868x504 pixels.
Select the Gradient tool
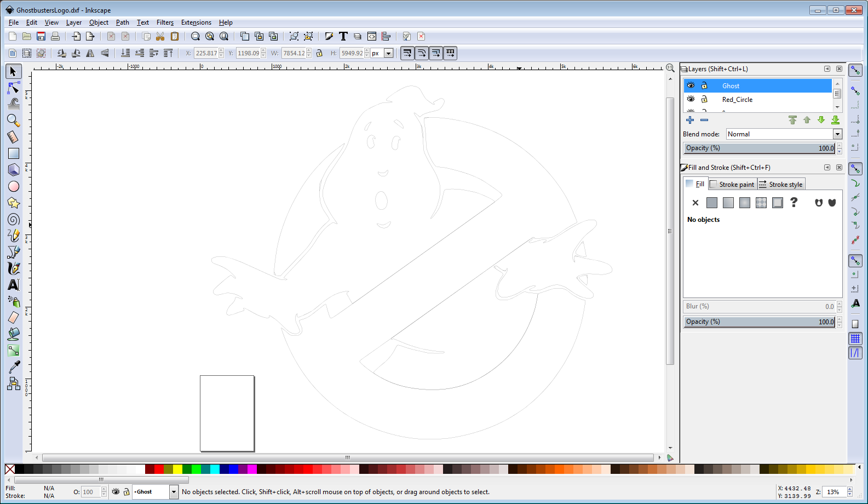pos(14,351)
